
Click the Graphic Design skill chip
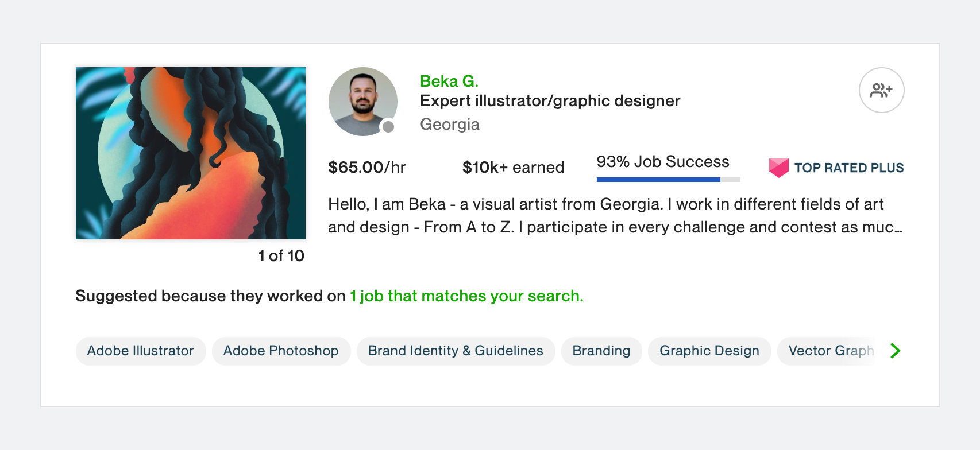tap(709, 351)
